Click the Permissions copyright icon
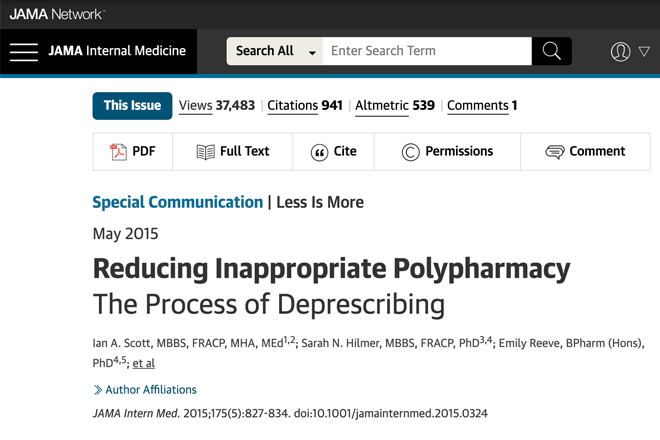Image resolution: width=660 pixels, height=440 pixels. [410, 152]
